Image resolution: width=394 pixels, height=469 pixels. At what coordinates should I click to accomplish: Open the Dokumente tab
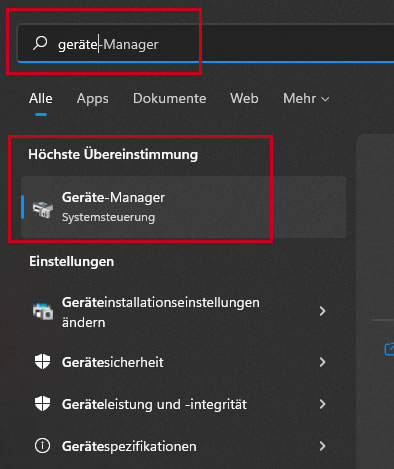(170, 98)
